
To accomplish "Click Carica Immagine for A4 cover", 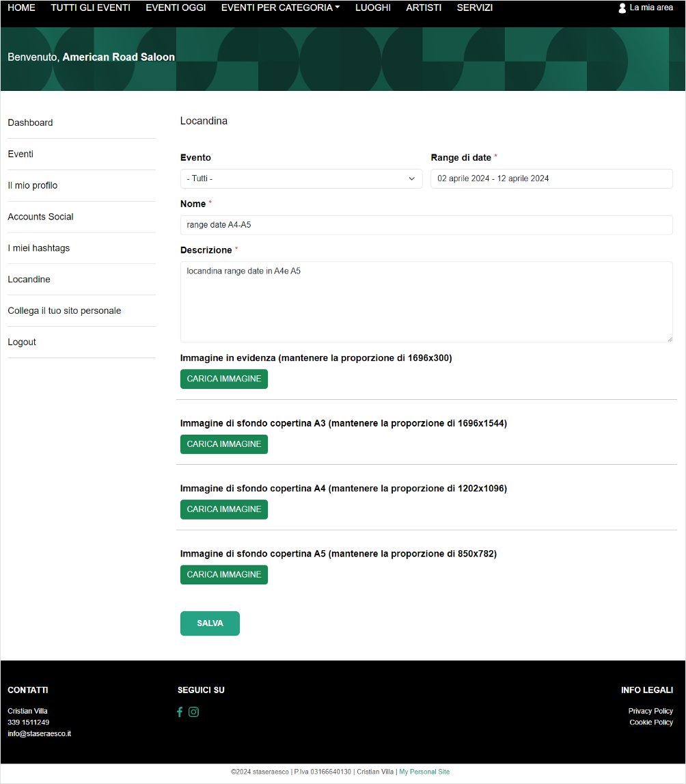I will pos(223,509).
